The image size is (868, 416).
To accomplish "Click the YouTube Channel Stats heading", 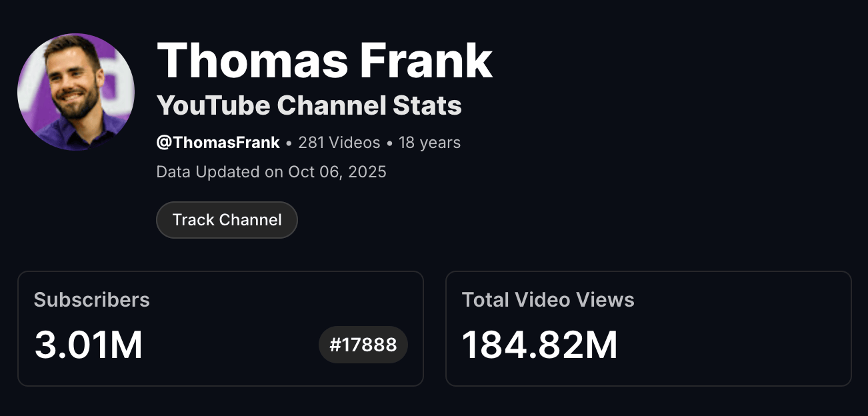I will (x=309, y=105).
